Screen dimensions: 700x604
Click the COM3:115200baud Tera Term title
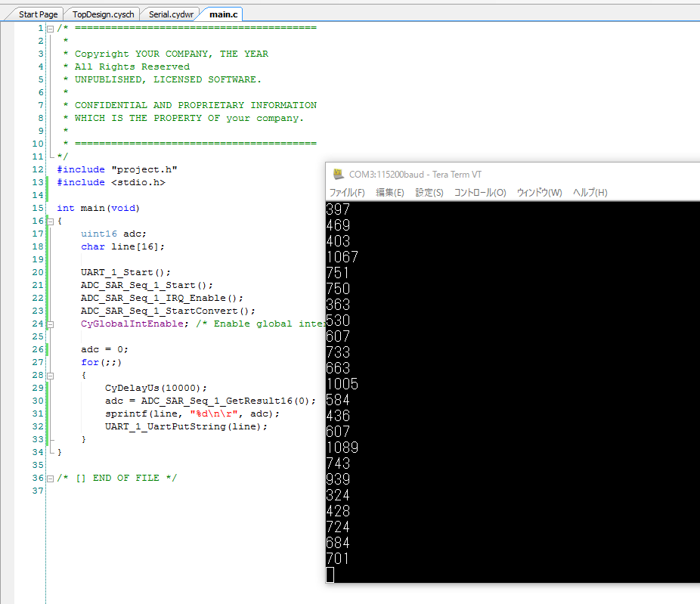[x=415, y=175]
